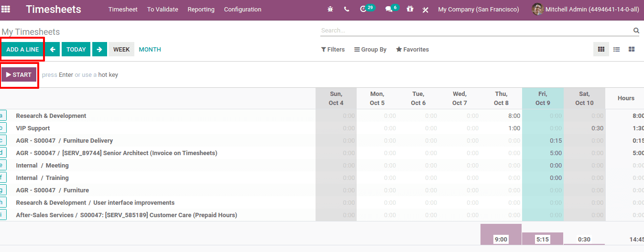Click Furniture Delivery Friday 0:15 cell
The height and width of the screenshot is (252, 644).
(543, 140)
